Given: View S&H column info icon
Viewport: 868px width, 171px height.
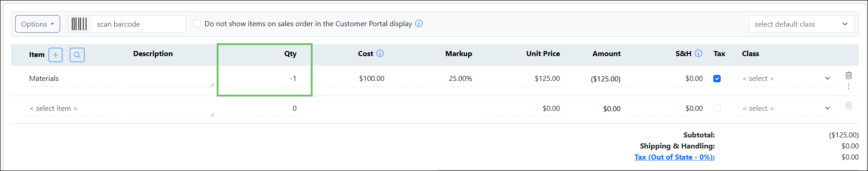Looking at the screenshot, I should 699,53.
